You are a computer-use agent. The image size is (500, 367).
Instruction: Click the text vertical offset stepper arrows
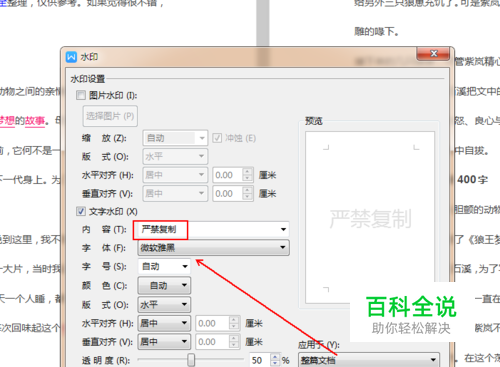tap(234, 342)
